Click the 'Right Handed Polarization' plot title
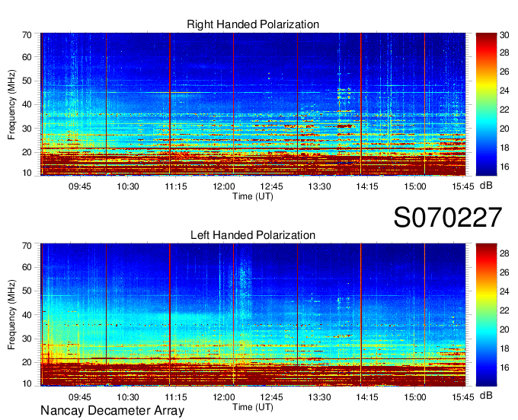The image size is (518, 420). click(x=253, y=24)
